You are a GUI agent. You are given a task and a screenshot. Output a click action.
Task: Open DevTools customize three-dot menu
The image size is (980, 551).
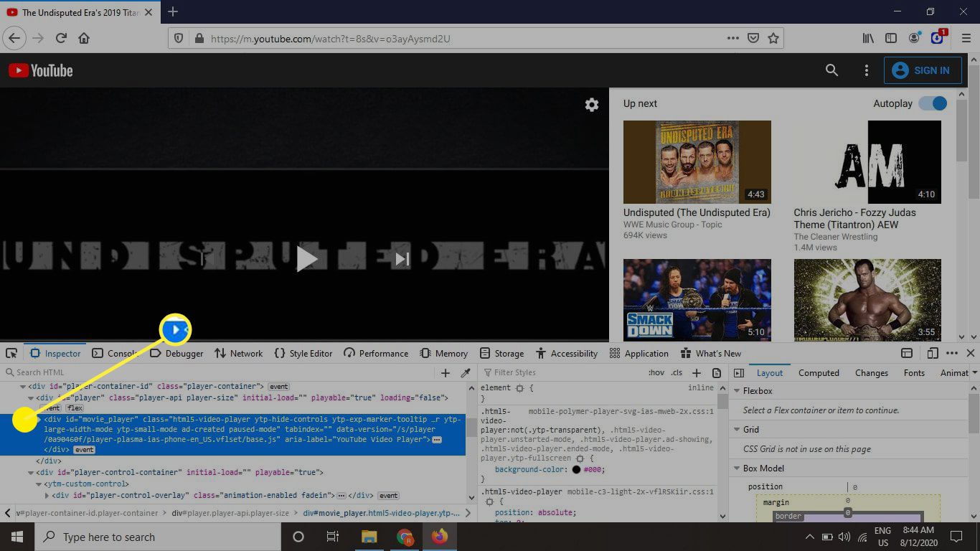point(952,353)
